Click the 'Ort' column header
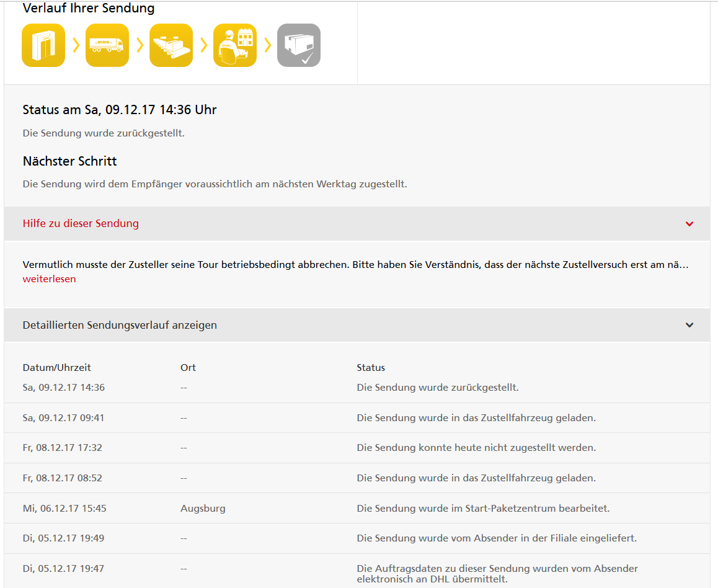 [188, 368]
